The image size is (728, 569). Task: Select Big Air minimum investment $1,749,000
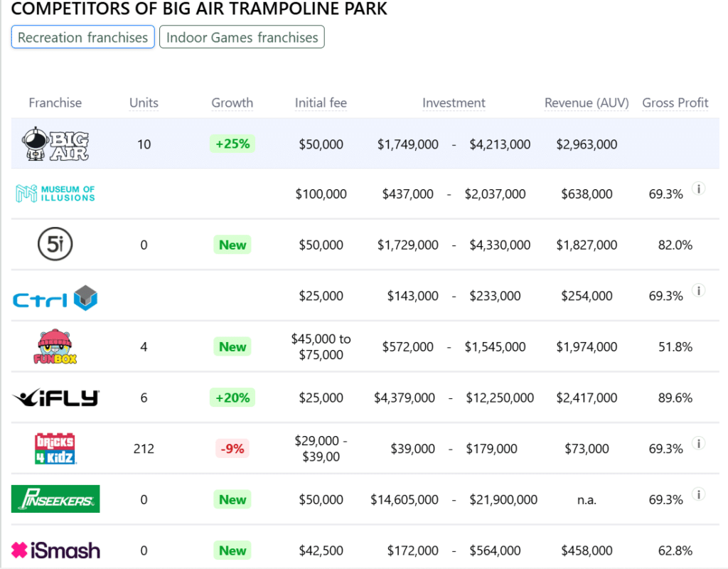[407, 144]
